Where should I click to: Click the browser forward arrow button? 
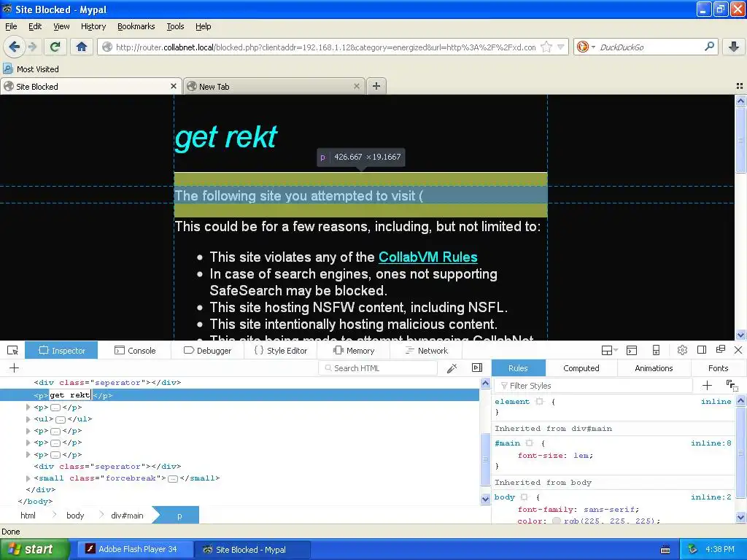coord(32,47)
